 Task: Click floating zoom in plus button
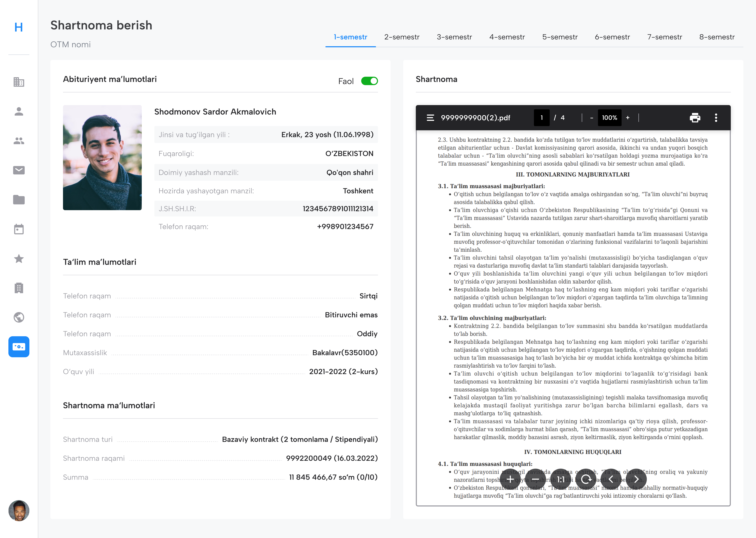coord(510,479)
